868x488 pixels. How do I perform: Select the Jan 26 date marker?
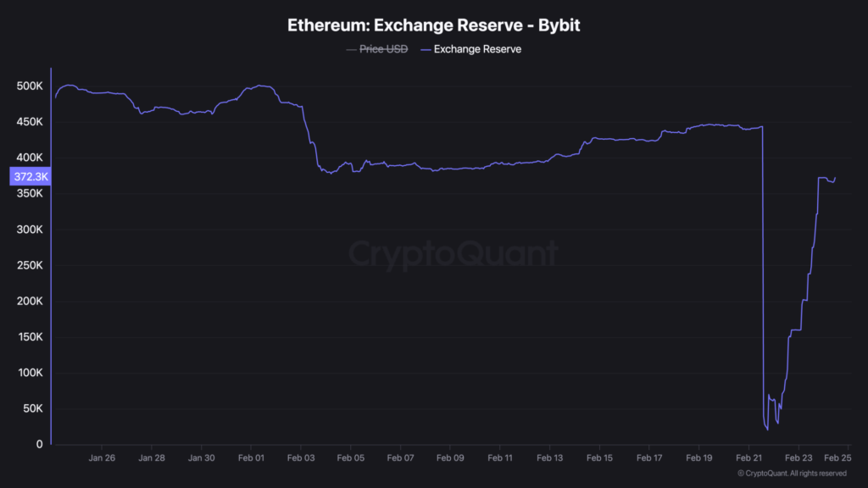coord(102,457)
